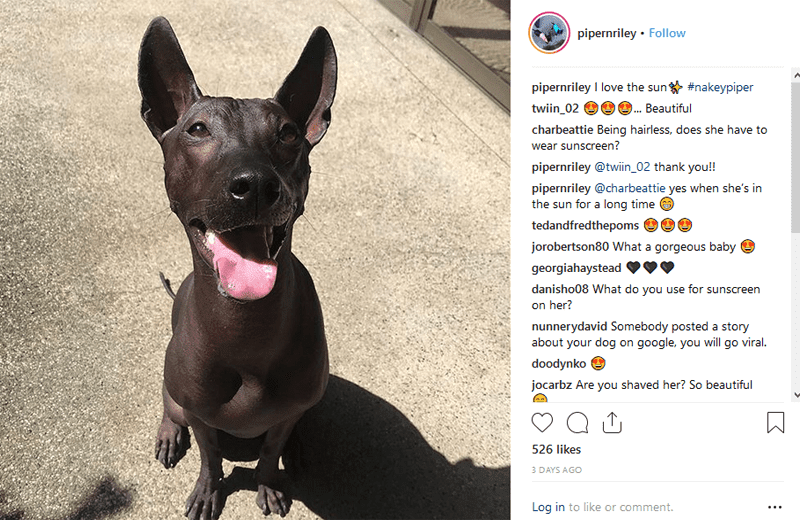The image size is (800, 520).
Task: View the 526 likes list
Action: [x=556, y=450]
